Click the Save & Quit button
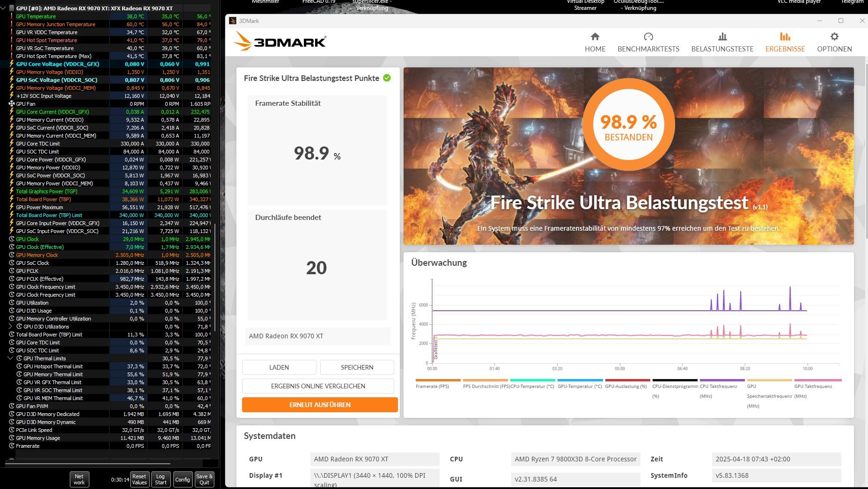 click(x=205, y=479)
